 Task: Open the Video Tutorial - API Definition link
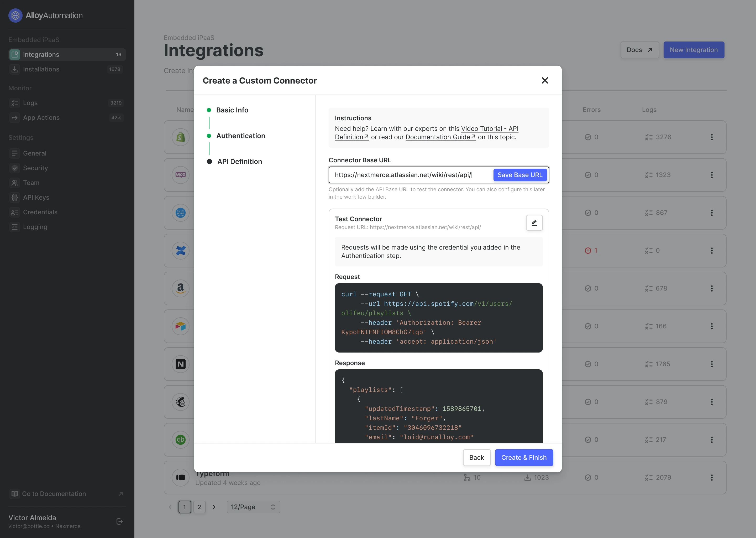(490, 128)
